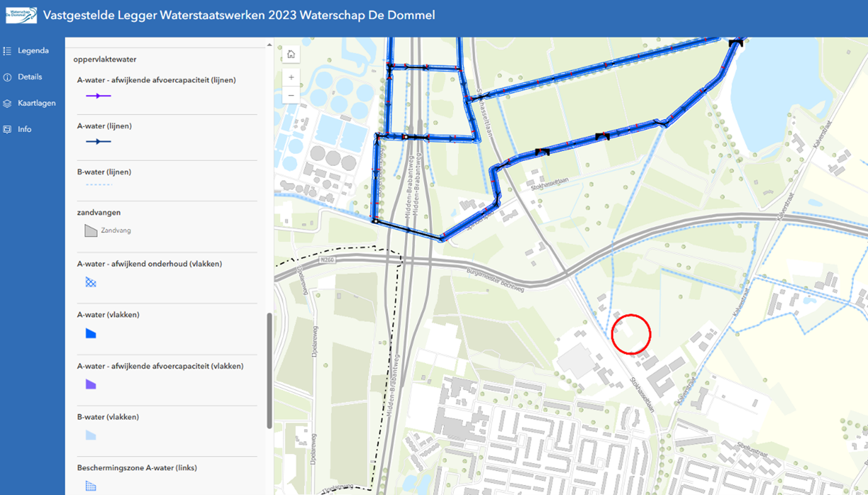Open the Legenda sidebar item

pyautogui.click(x=26, y=51)
